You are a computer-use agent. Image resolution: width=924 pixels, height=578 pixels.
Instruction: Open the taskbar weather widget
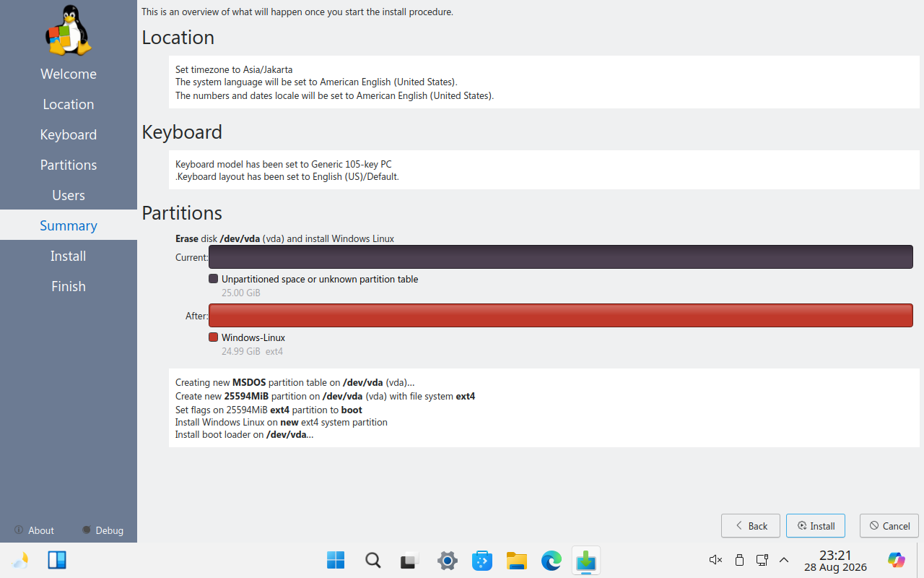point(20,560)
